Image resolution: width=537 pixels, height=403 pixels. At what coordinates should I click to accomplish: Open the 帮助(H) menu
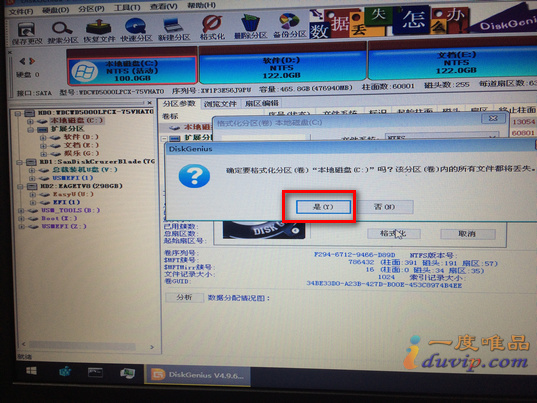(x=201, y=5)
